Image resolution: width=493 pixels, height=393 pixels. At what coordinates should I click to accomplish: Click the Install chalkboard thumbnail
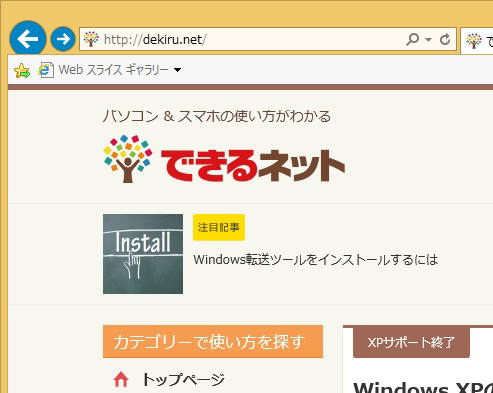tap(143, 254)
